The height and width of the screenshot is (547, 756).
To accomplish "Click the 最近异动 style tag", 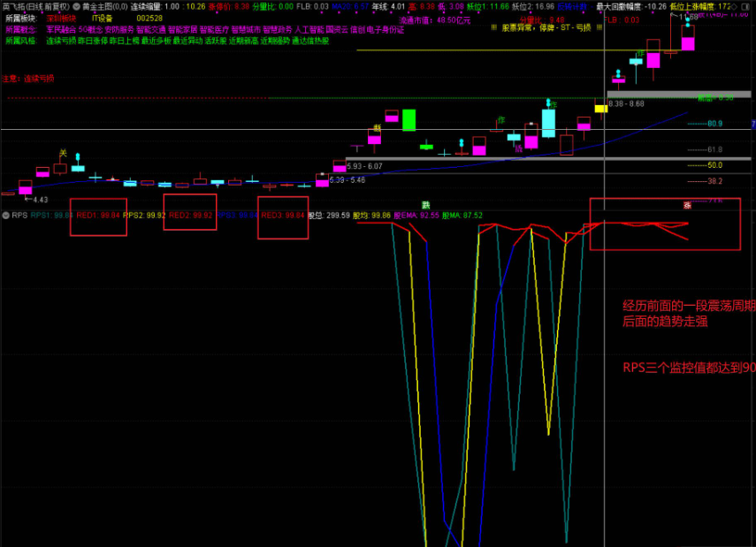I will click(187, 41).
